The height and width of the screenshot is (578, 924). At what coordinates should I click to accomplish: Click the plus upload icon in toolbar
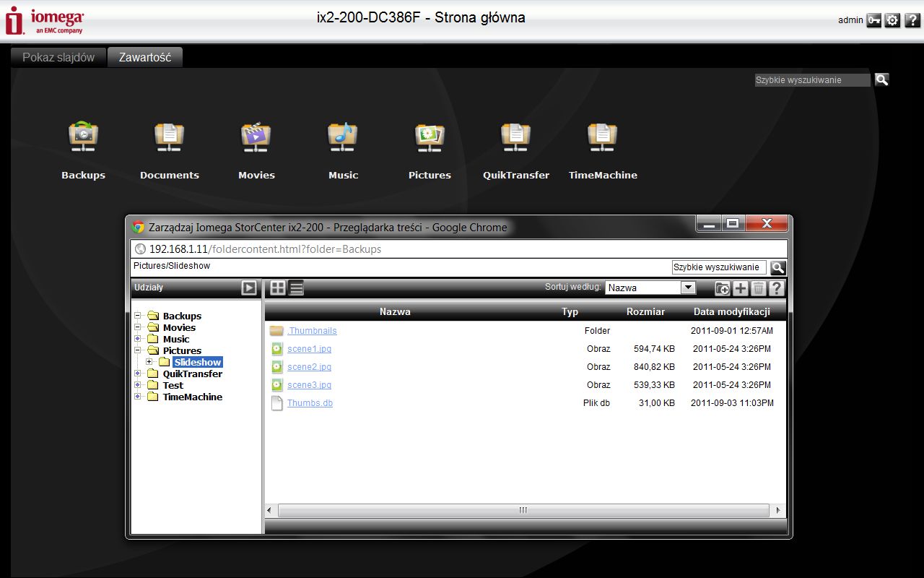741,289
